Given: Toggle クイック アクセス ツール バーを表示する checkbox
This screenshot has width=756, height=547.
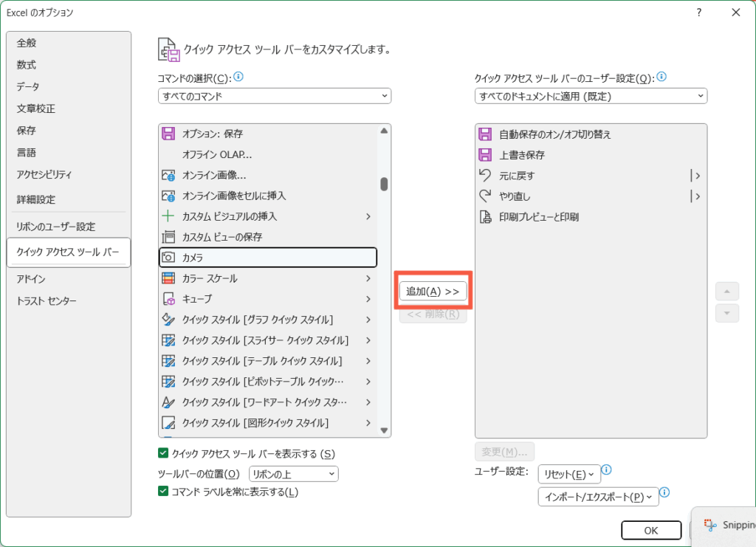Looking at the screenshot, I should pyautogui.click(x=163, y=453).
